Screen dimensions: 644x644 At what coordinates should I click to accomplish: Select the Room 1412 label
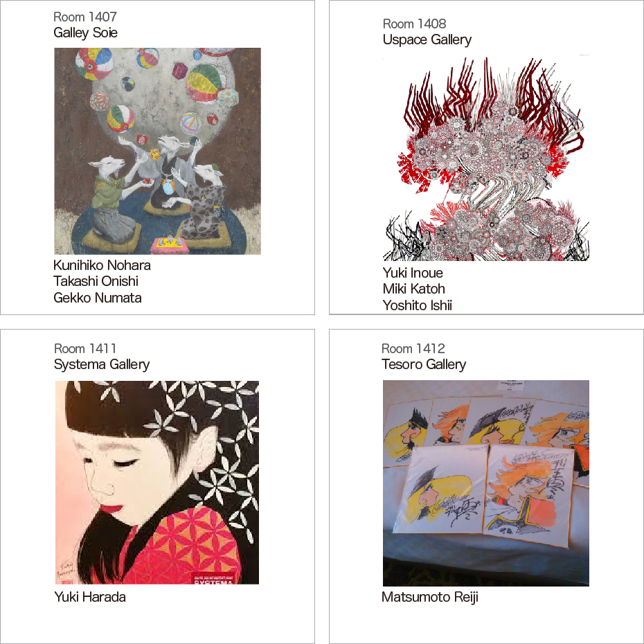point(413,349)
